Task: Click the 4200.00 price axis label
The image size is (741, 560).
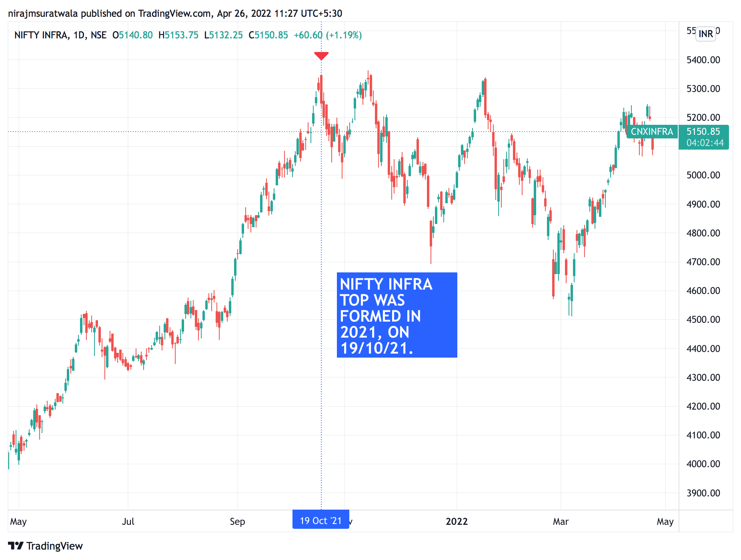Action: [x=703, y=406]
